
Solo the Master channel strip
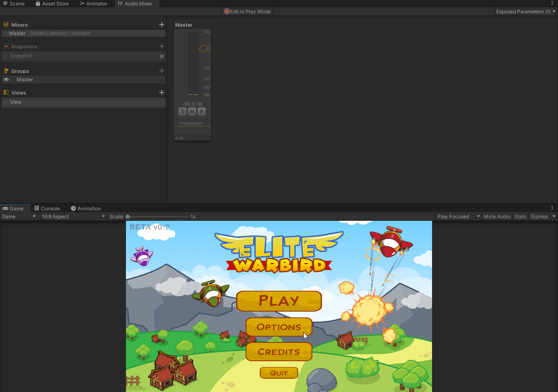click(182, 111)
